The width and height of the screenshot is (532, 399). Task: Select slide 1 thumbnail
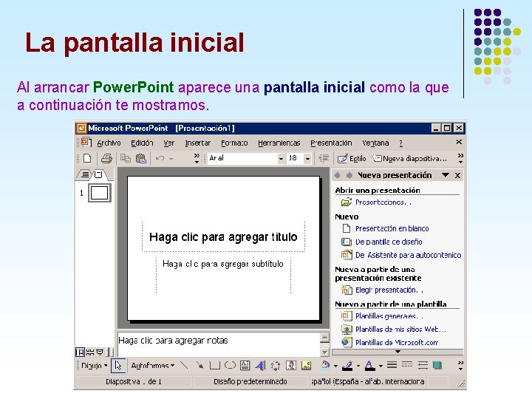pos(100,193)
